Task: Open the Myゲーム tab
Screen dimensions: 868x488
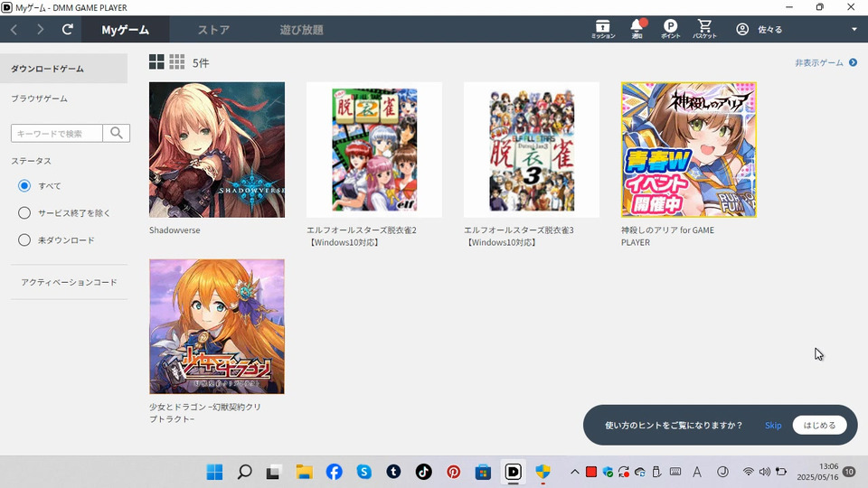Action: click(125, 29)
